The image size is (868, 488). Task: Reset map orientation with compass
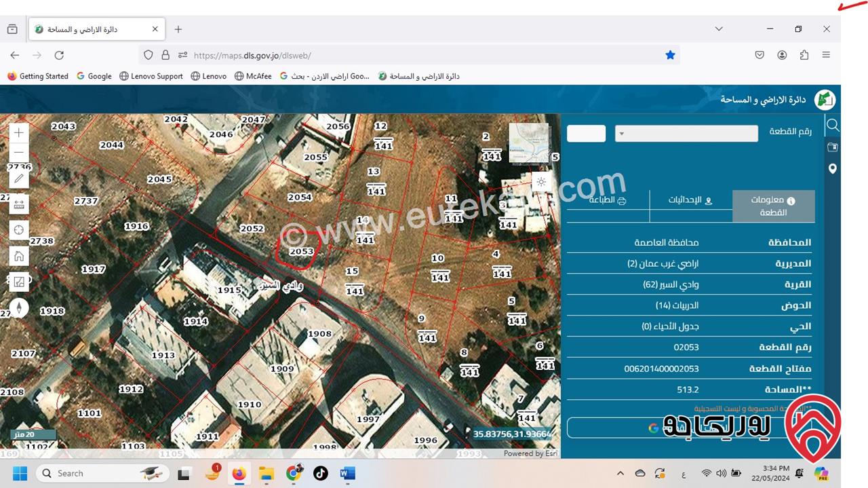[x=19, y=307]
